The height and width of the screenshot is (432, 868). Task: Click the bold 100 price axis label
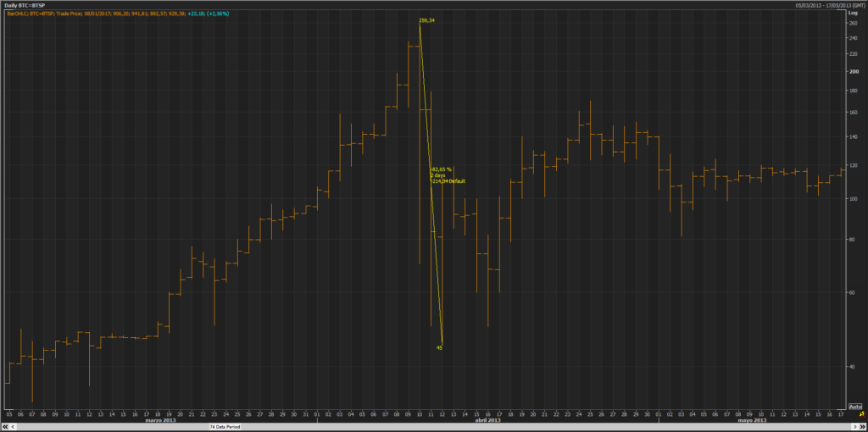853,198
